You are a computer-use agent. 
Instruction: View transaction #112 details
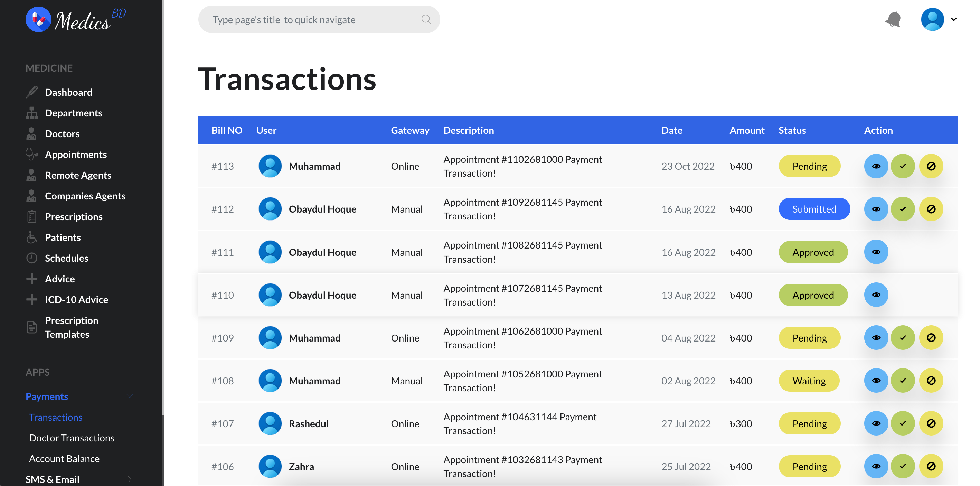876,209
